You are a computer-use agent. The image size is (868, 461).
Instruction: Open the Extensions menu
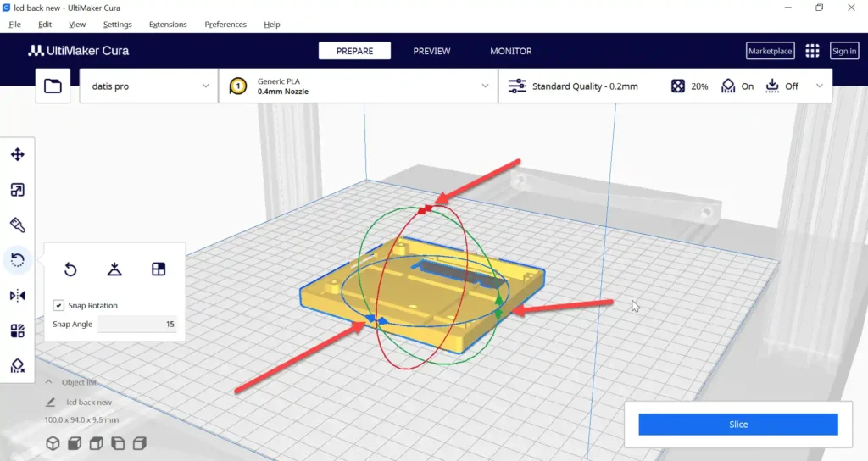point(168,25)
